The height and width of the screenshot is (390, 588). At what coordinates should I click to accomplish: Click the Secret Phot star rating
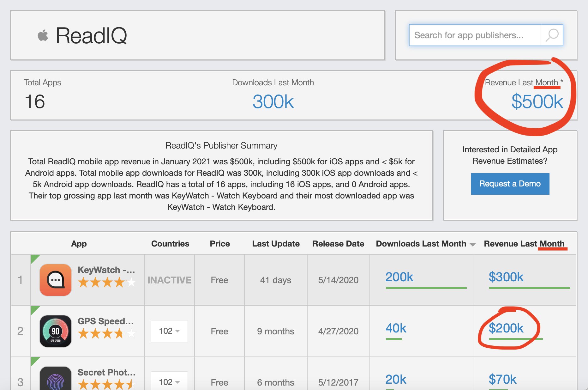coord(107,384)
